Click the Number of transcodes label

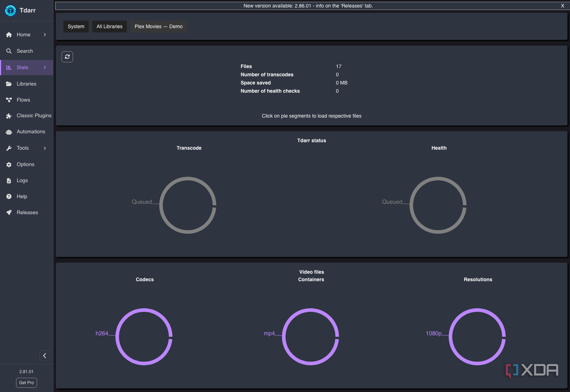267,75
